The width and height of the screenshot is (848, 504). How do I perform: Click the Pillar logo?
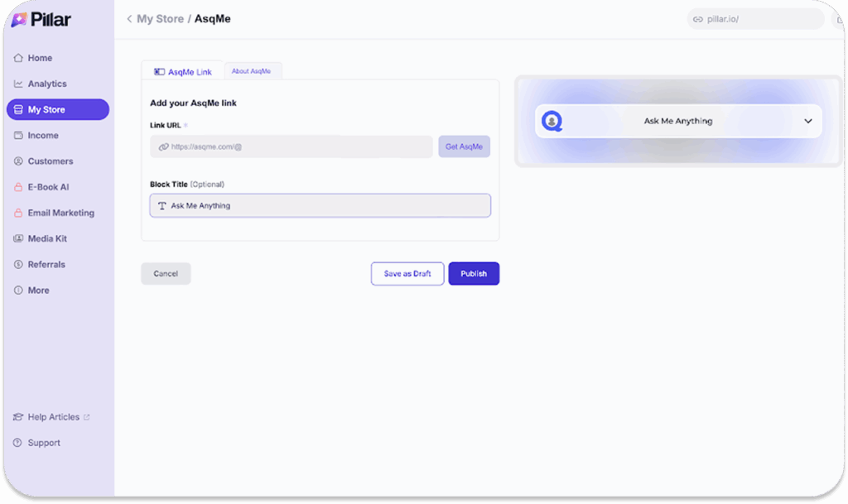[x=41, y=19]
